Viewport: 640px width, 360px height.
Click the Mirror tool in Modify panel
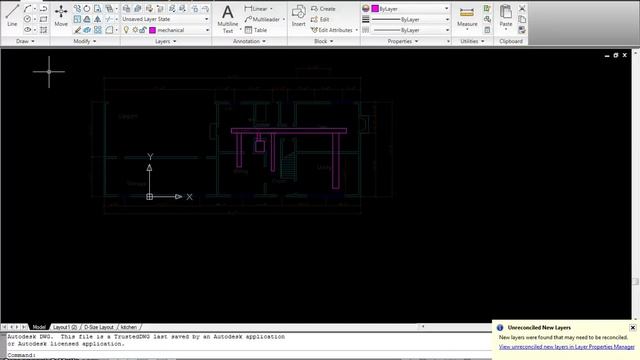(97, 19)
